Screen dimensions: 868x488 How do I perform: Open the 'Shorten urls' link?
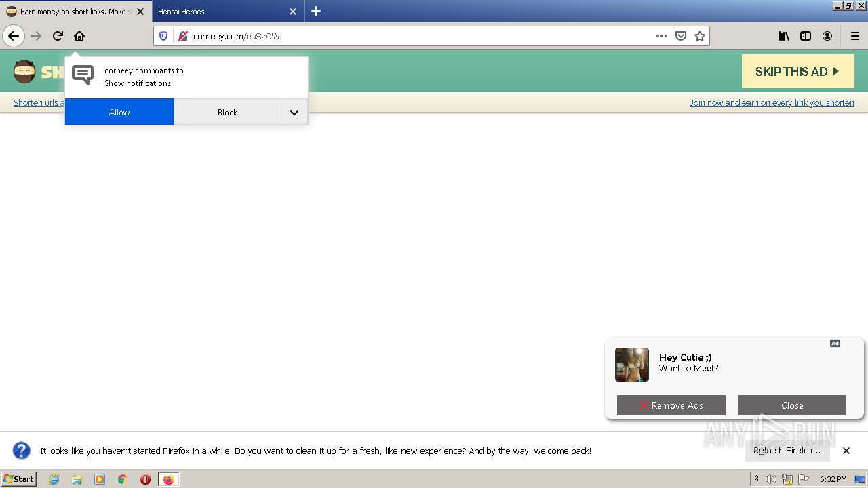[x=39, y=102]
